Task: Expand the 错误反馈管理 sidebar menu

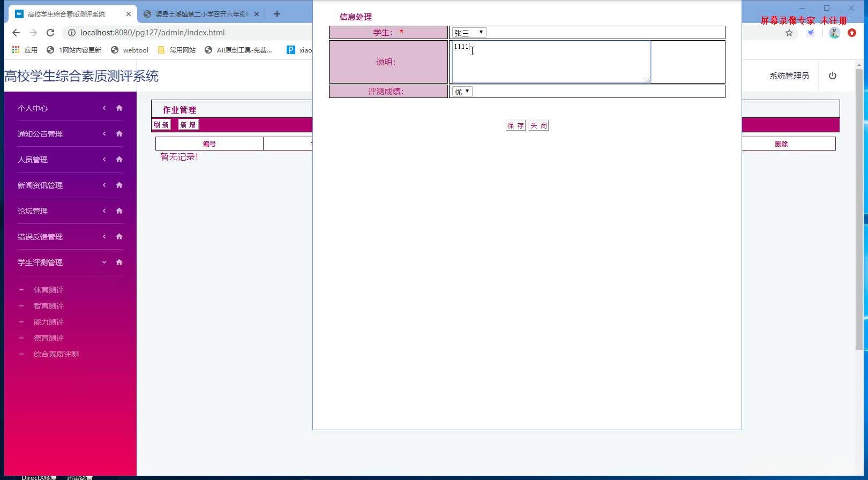Action: pyautogui.click(x=104, y=236)
